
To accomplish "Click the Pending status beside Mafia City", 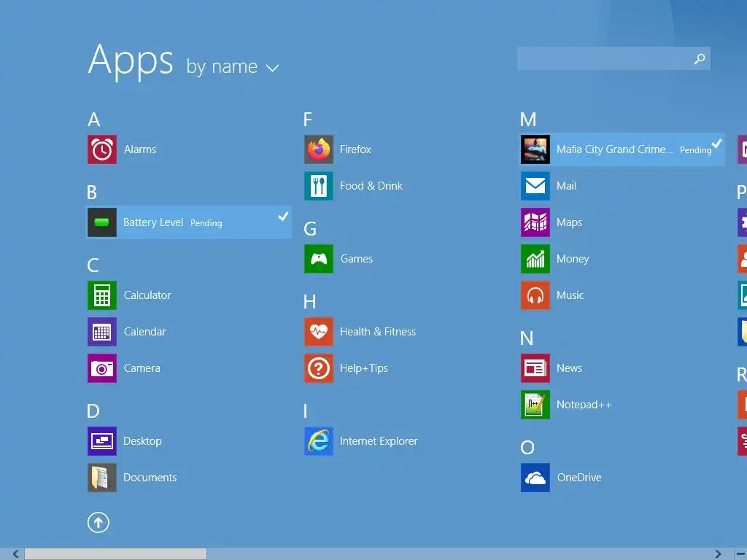I will click(x=695, y=150).
